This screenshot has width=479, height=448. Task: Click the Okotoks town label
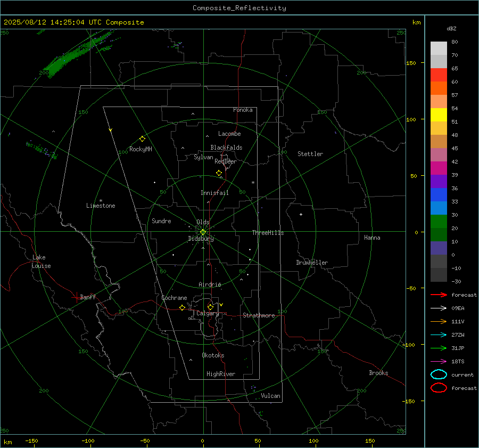[213, 355]
